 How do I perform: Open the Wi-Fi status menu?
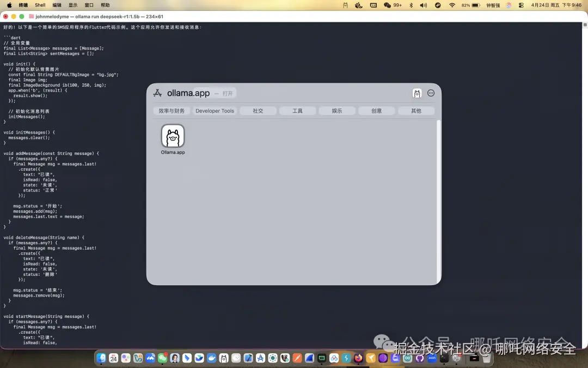click(x=452, y=5)
